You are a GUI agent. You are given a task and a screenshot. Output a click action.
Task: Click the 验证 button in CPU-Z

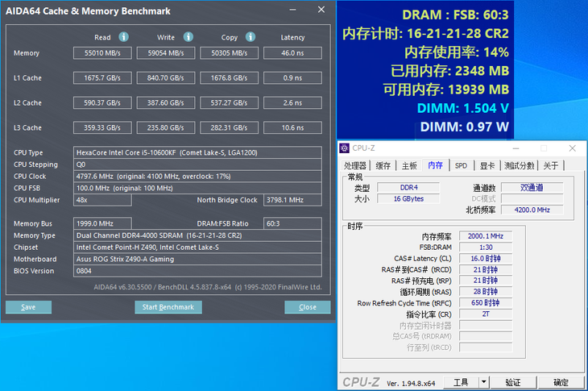tap(513, 382)
